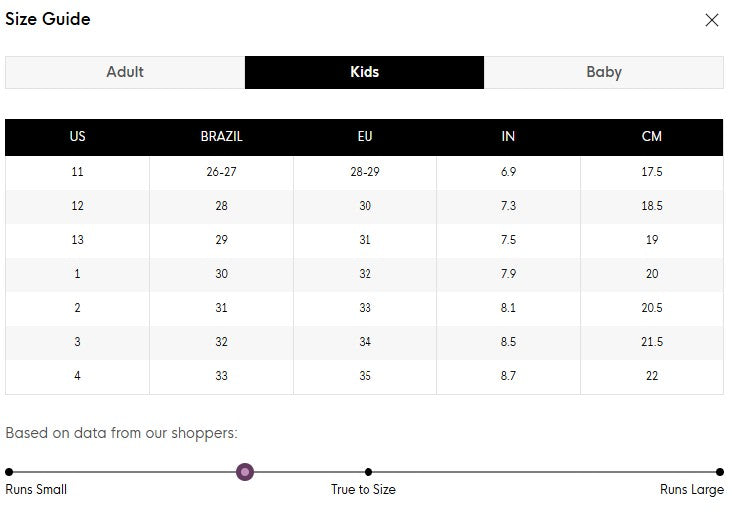Click the True to Size slider dot

368,472
